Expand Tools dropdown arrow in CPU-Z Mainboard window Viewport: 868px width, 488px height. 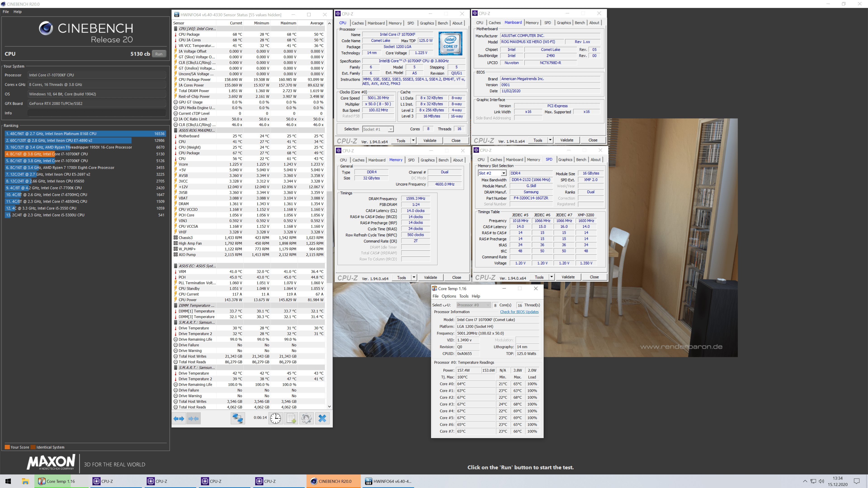[550, 140]
